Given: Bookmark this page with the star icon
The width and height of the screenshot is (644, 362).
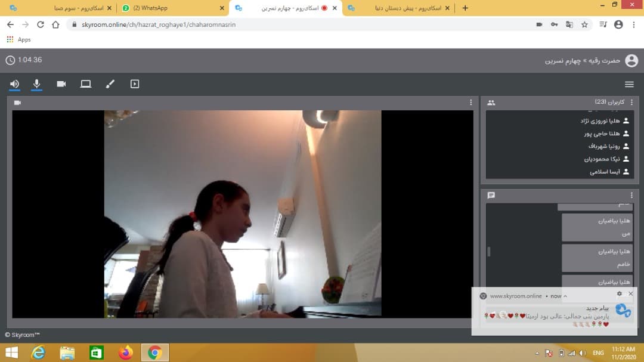Looking at the screenshot, I should [585, 24].
